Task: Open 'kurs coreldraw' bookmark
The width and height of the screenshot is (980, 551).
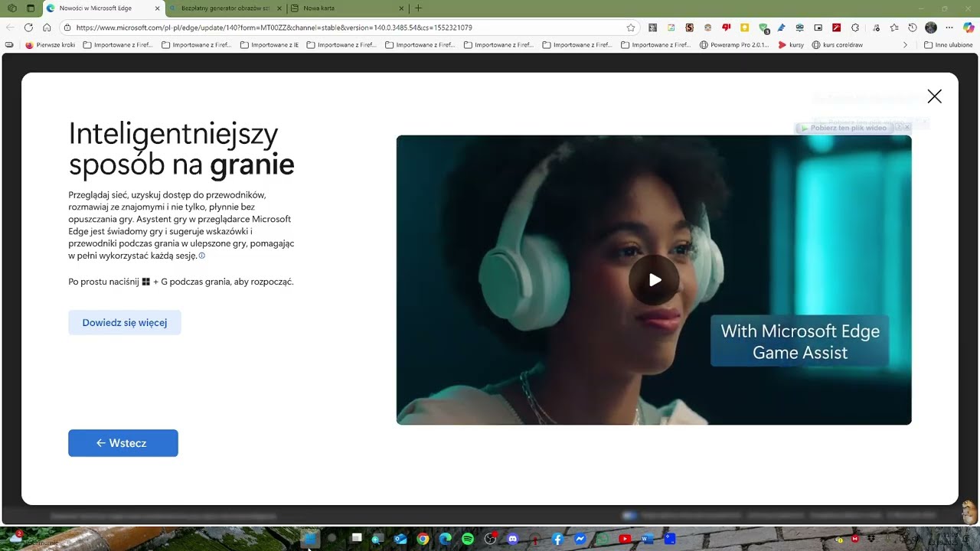Action: pos(837,45)
